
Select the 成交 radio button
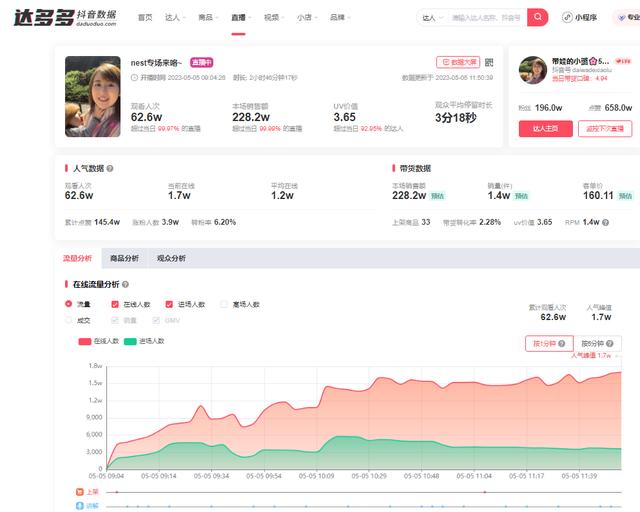click(69, 320)
